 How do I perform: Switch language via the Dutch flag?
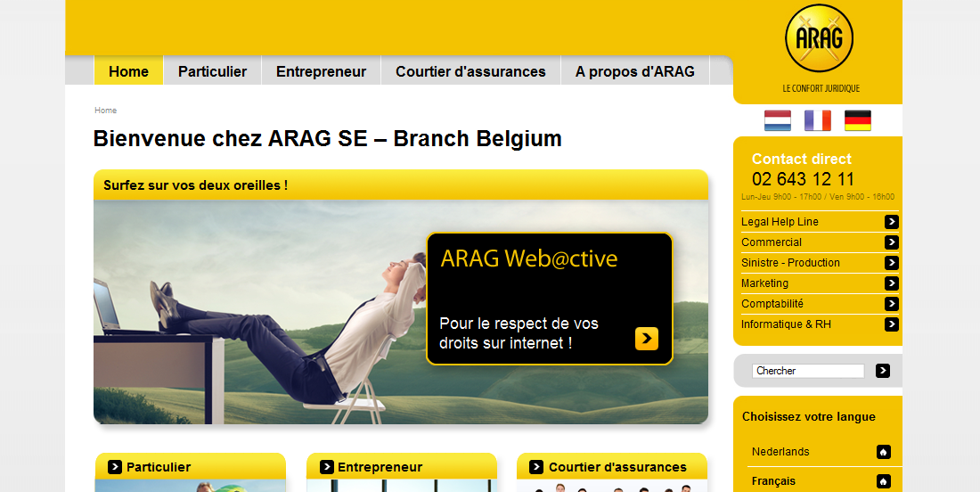click(x=778, y=120)
